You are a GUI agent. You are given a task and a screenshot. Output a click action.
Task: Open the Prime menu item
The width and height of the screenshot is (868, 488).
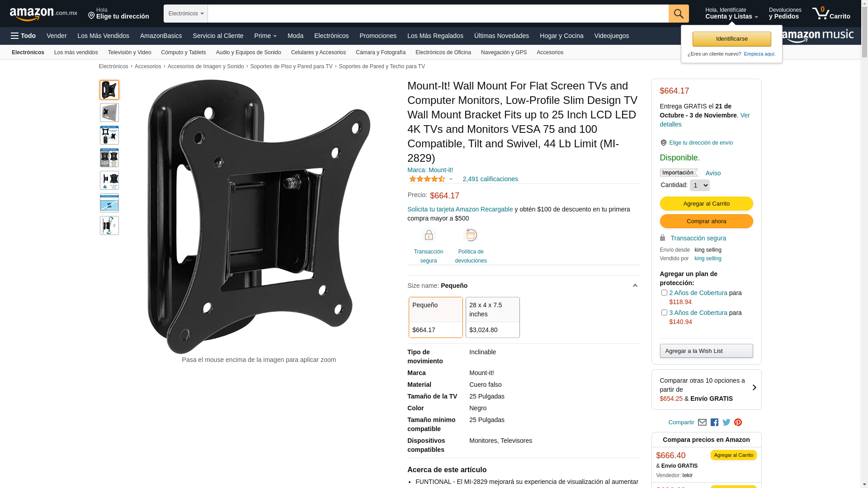pos(265,36)
